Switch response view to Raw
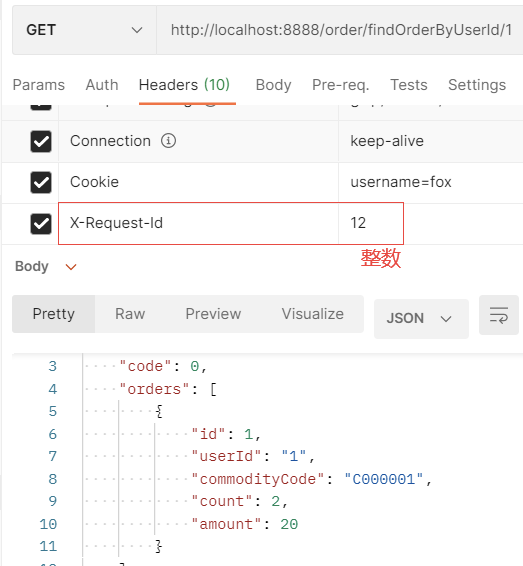523x566 pixels. tap(130, 314)
